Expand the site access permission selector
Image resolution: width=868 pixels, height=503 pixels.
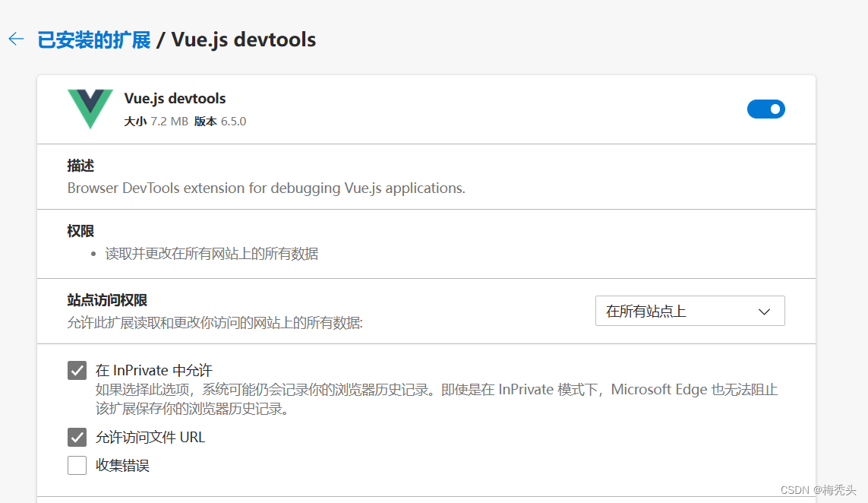(x=690, y=311)
